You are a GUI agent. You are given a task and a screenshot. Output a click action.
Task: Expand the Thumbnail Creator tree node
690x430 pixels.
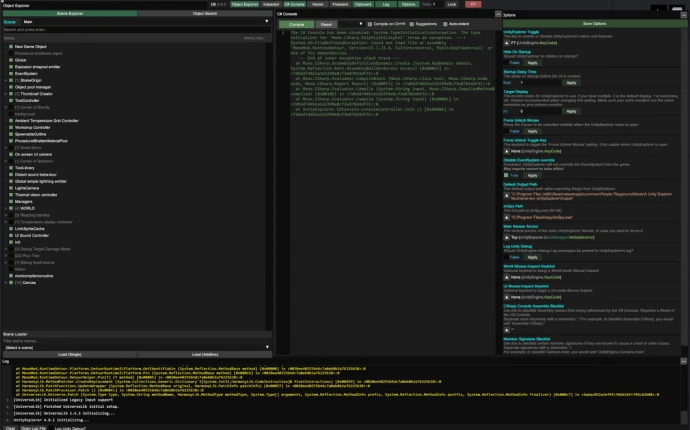[x=6, y=94]
